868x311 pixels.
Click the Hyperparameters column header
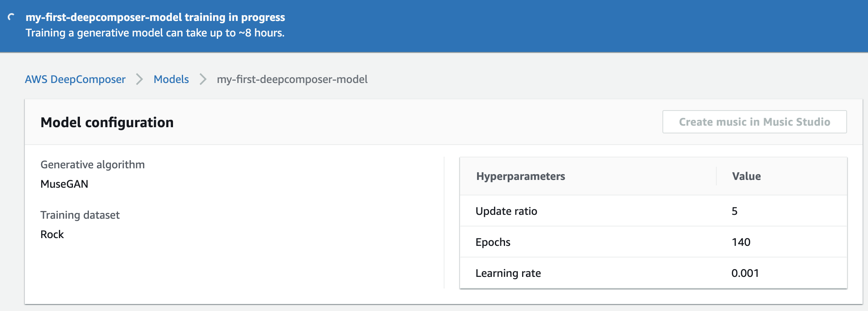tap(520, 176)
